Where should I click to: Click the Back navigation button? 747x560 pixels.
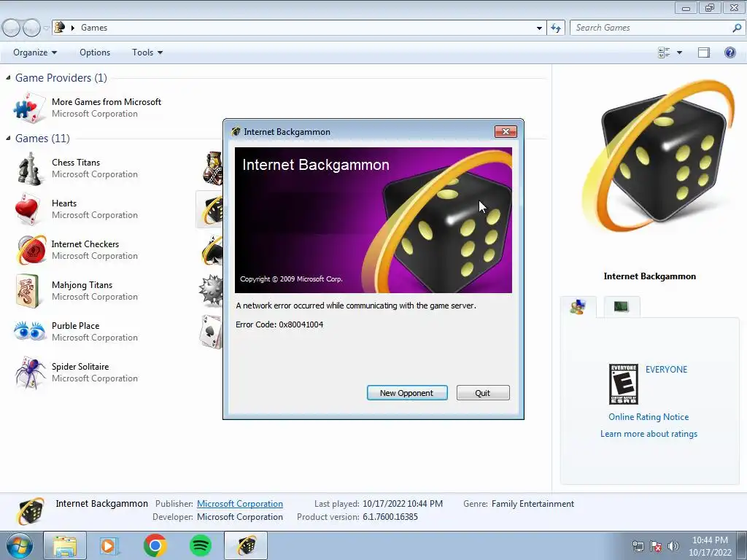[x=12, y=28]
